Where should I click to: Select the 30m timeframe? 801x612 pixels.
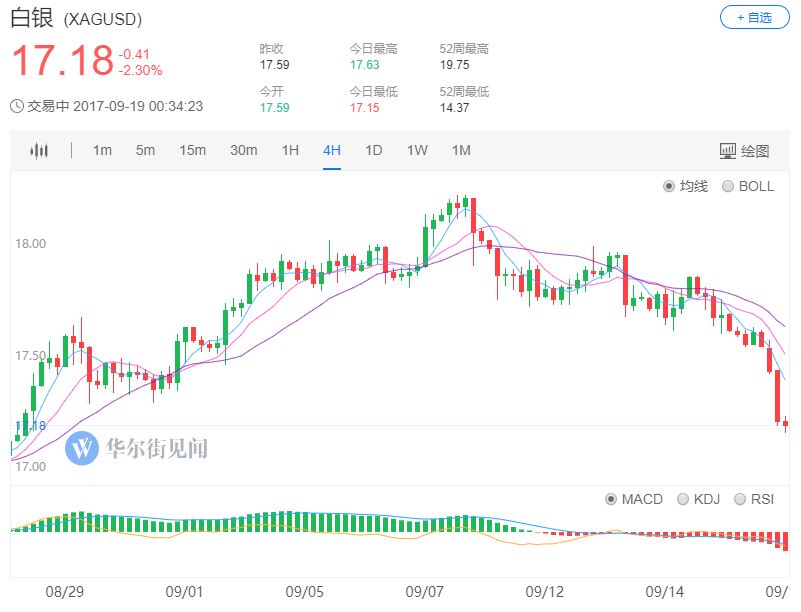point(243,150)
